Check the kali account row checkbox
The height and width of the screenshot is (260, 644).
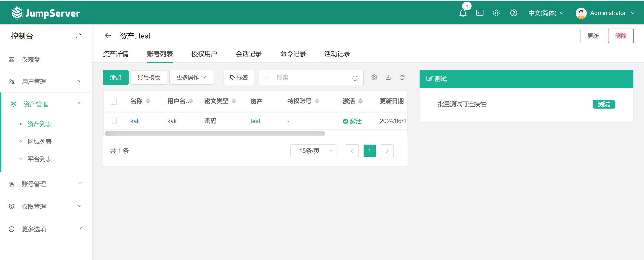[x=114, y=121]
